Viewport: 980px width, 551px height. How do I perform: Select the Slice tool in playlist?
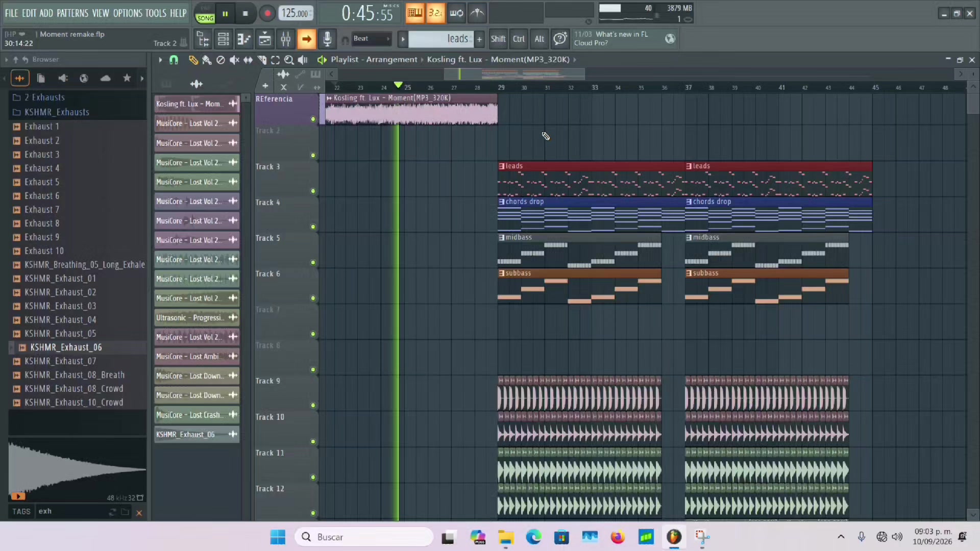(x=262, y=60)
